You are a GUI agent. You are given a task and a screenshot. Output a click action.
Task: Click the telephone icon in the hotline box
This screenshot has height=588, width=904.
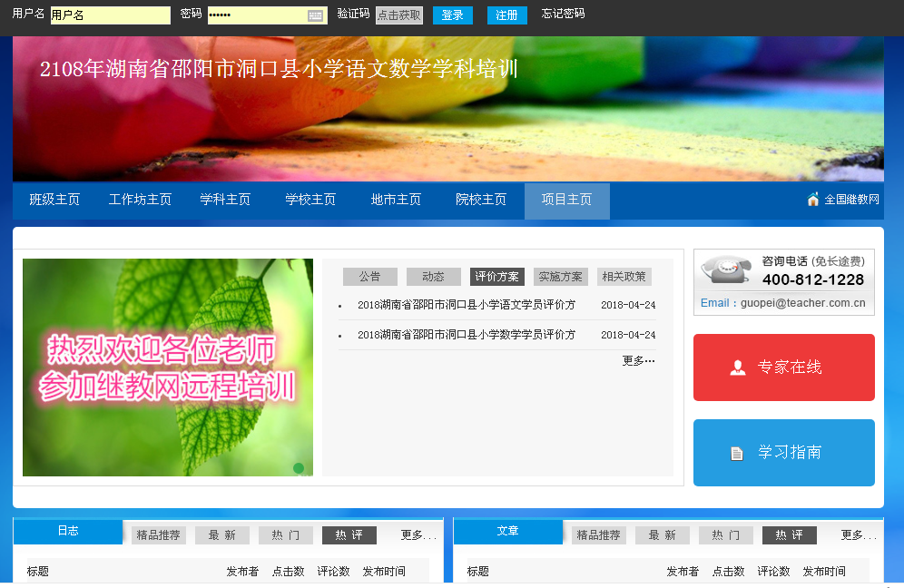pos(726,270)
